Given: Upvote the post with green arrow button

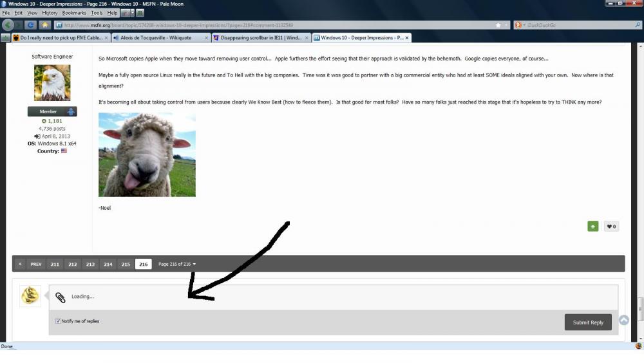Looking at the screenshot, I should pos(592,227).
